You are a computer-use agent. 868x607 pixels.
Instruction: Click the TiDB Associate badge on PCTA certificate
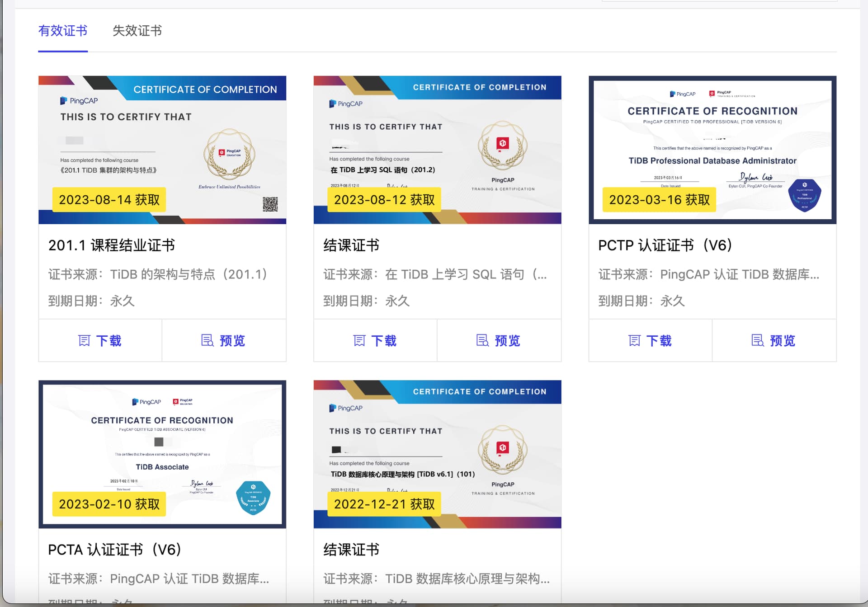click(253, 498)
